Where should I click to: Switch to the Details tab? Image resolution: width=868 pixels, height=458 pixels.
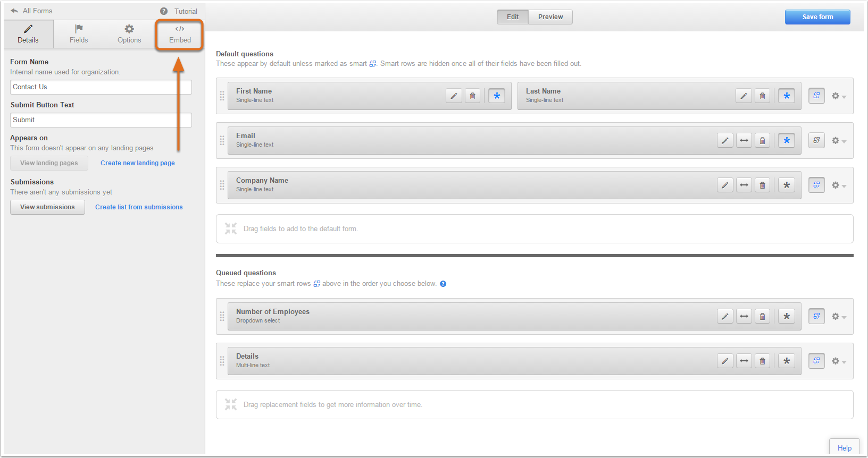coord(28,34)
